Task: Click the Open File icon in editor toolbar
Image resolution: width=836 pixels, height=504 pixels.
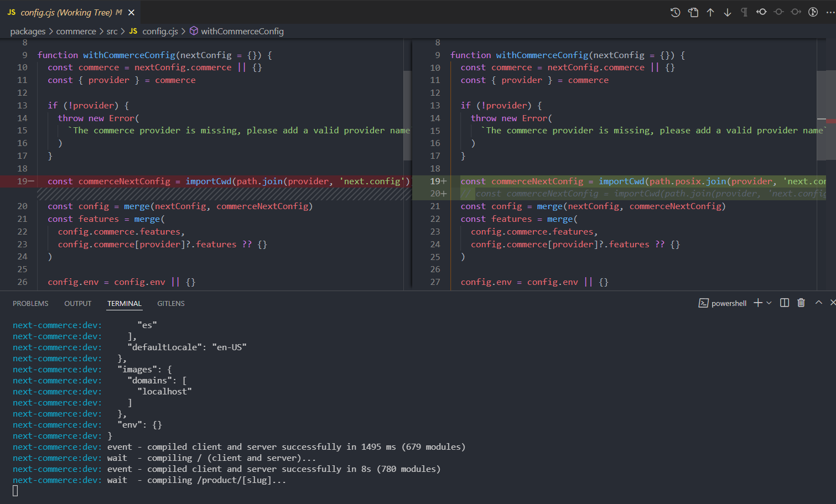Action: 693,12
